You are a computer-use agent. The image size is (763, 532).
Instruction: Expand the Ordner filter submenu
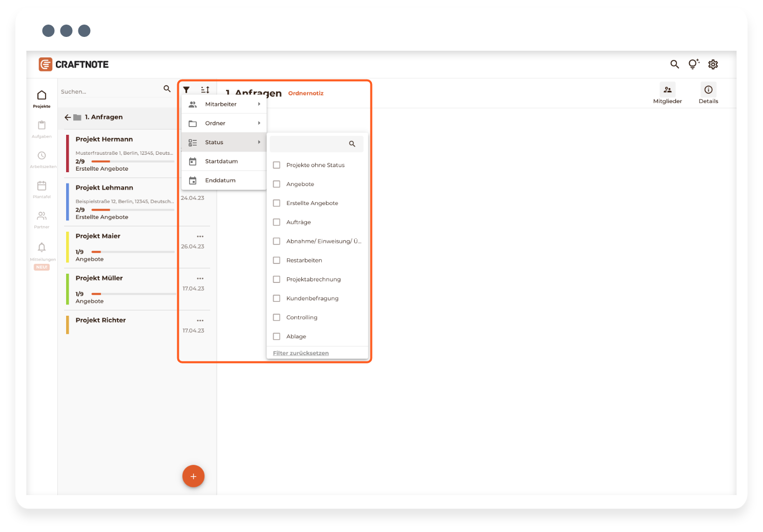pyautogui.click(x=224, y=123)
